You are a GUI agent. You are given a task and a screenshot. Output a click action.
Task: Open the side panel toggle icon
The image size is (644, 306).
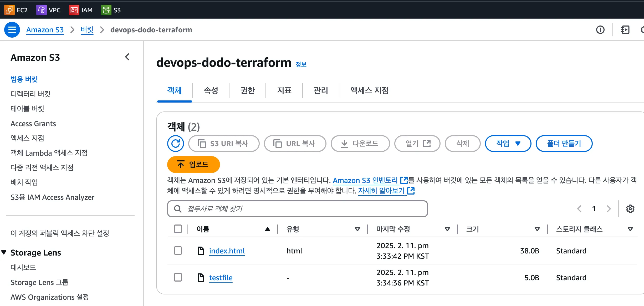pos(625,30)
